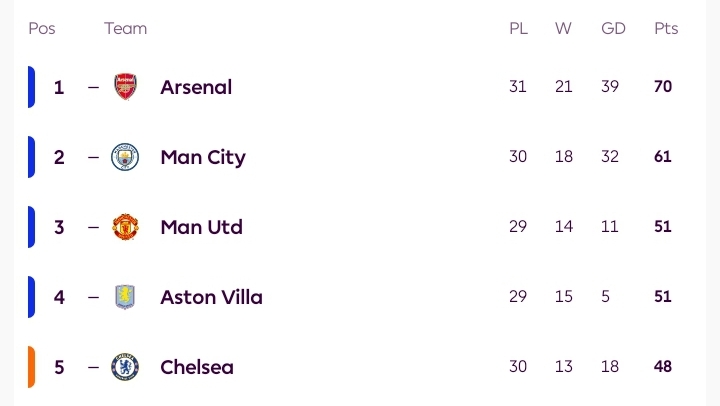Click Arsenal's 70 points value
Viewport: 720px width, 406px height.
[x=663, y=87]
